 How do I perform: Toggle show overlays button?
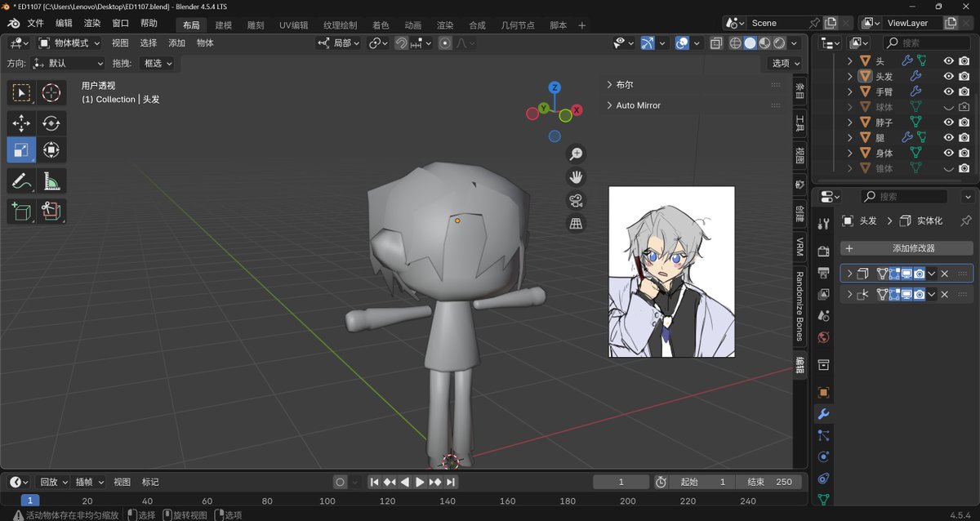pos(683,43)
